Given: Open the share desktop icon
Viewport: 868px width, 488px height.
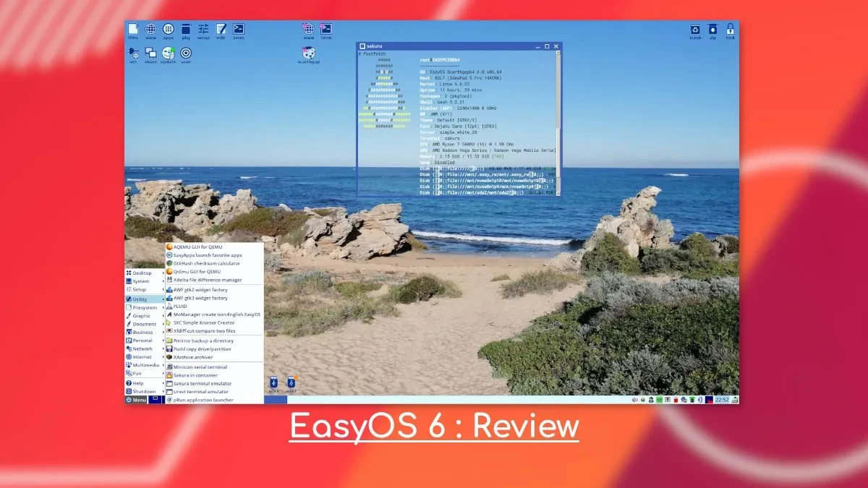Looking at the screenshot, I should 150,54.
